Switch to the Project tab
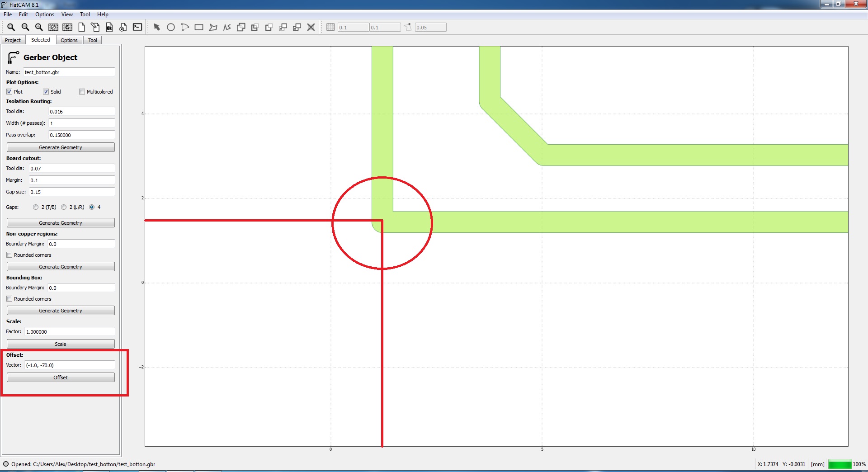 [x=13, y=40]
